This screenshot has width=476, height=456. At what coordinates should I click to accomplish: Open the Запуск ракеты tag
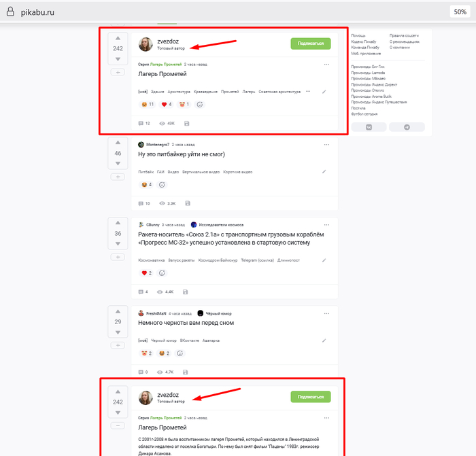[182, 260]
